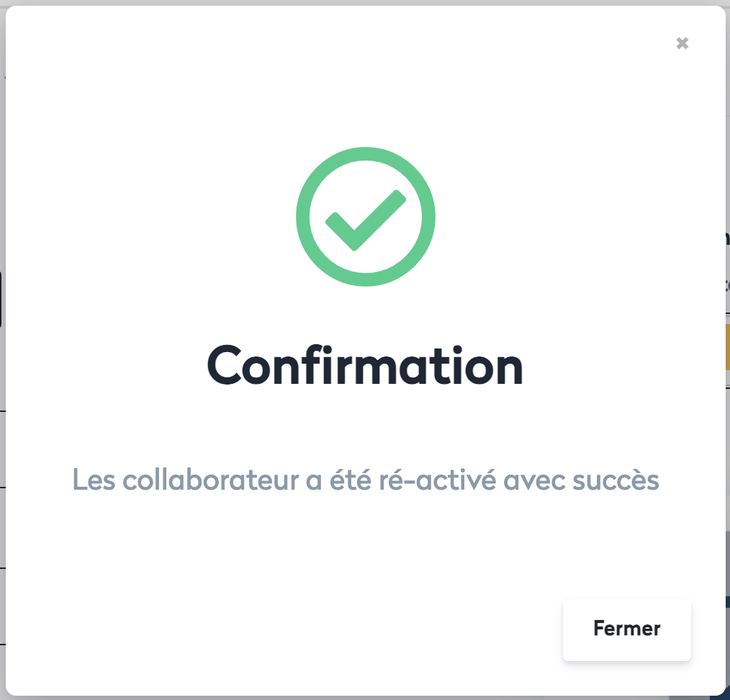Click the partially hidden text right of the dialog

pyautogui.click(x=727, y=284)
